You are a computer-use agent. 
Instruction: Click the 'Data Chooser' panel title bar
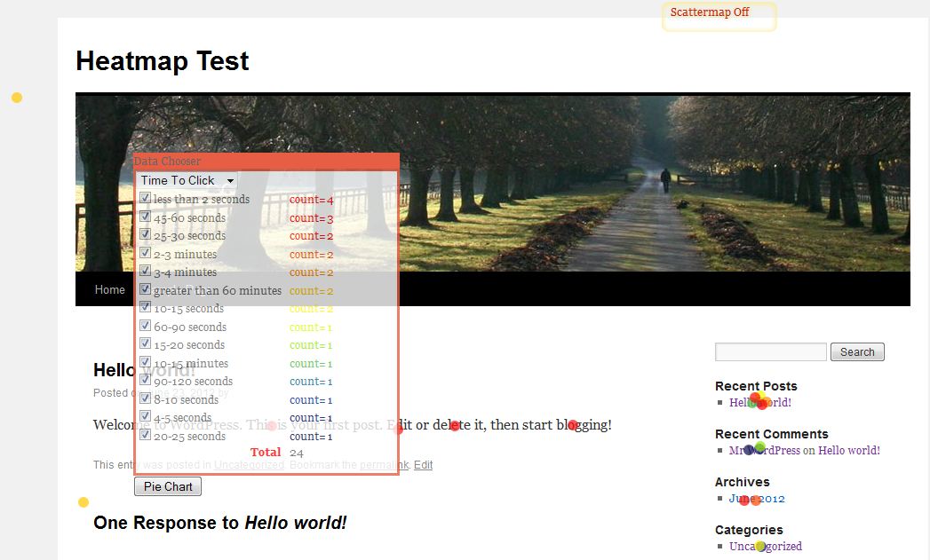pos(266,162)
